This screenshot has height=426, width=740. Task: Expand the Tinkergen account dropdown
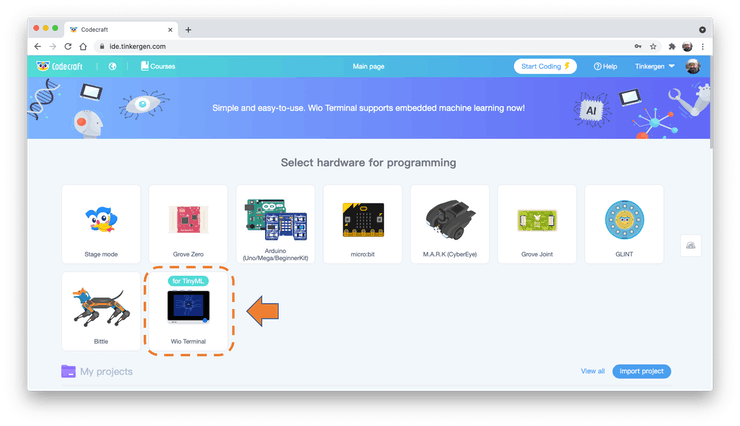(x=655, y=67)
